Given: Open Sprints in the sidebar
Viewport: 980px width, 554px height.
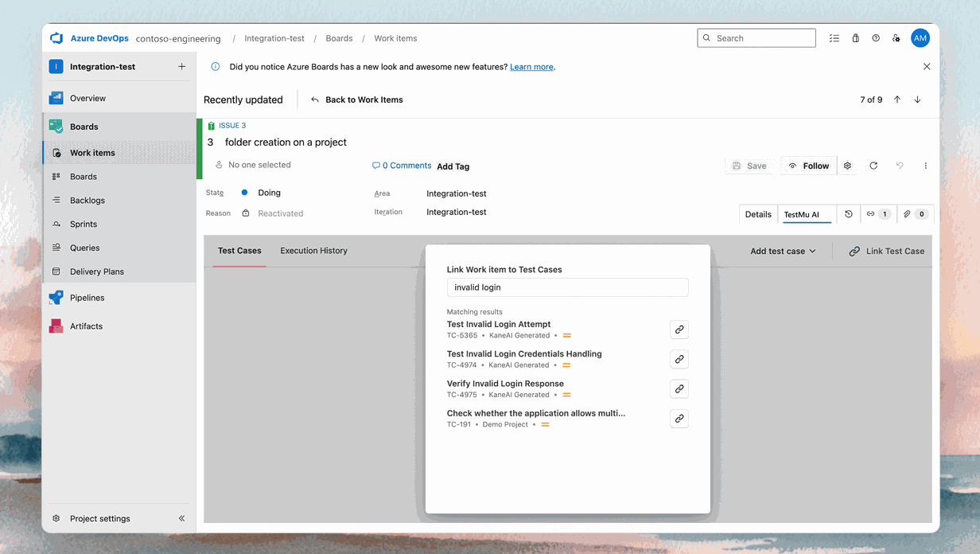Looking at the screenshot, I should tap(119, 224).
